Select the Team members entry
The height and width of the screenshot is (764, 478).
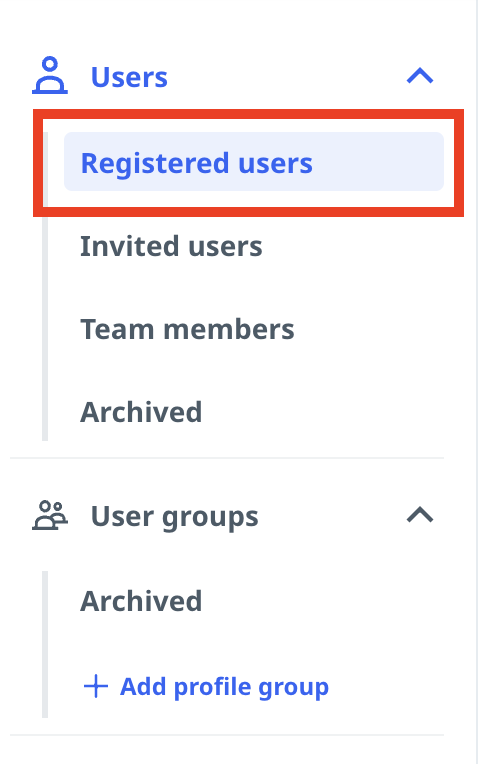pos(187,329)
